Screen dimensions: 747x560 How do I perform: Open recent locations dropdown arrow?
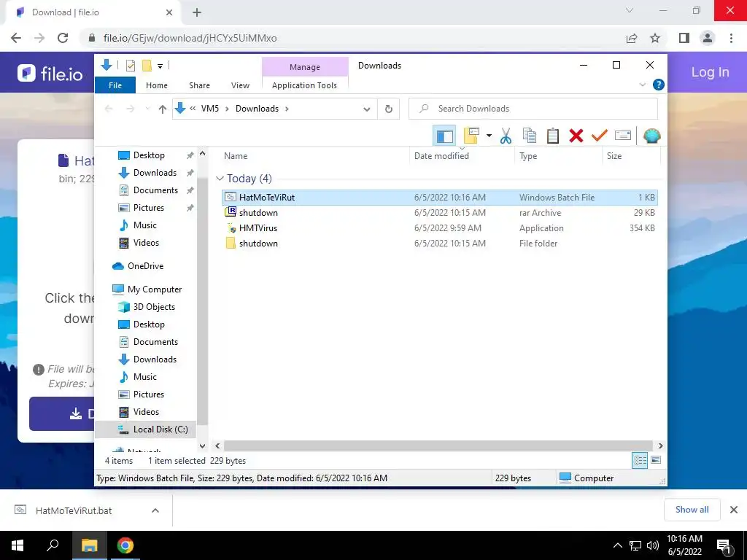pyautogui.click(x=147, y=109)
